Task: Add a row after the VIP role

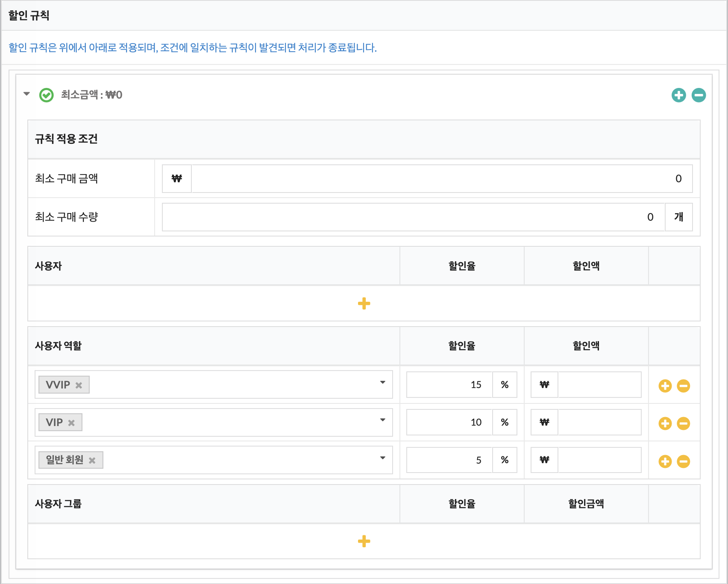Action: 665,423
